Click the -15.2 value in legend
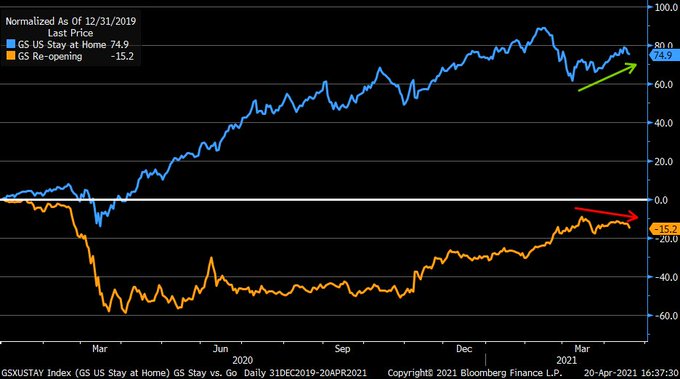Image resolution: width=680 pixels, height=379 pixels. tap(122, 56)
